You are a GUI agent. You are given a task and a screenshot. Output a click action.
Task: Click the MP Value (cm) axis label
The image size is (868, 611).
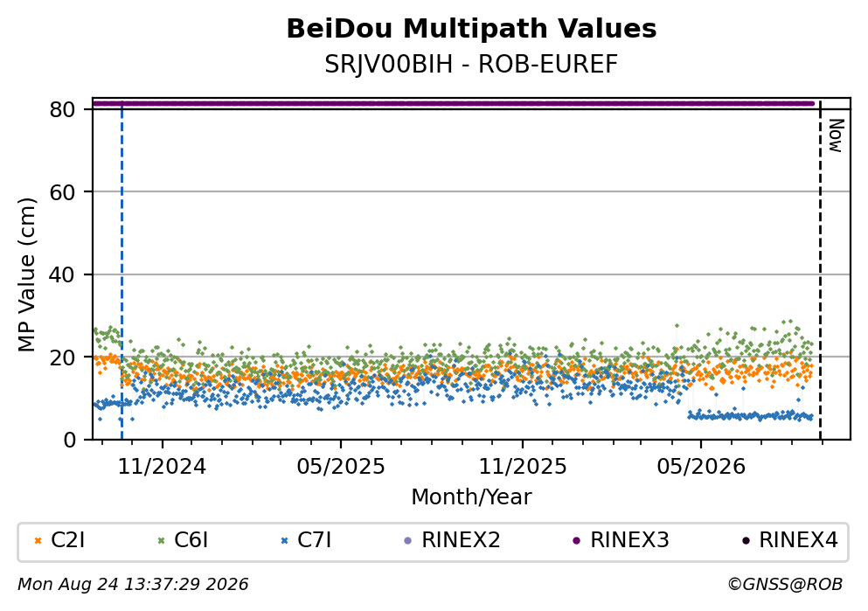click(26, 274)
